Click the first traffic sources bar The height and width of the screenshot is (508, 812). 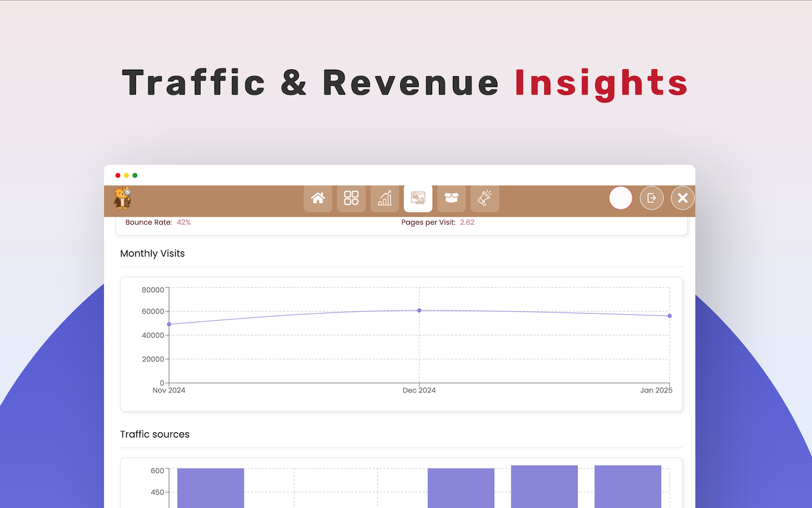point(211,488)
